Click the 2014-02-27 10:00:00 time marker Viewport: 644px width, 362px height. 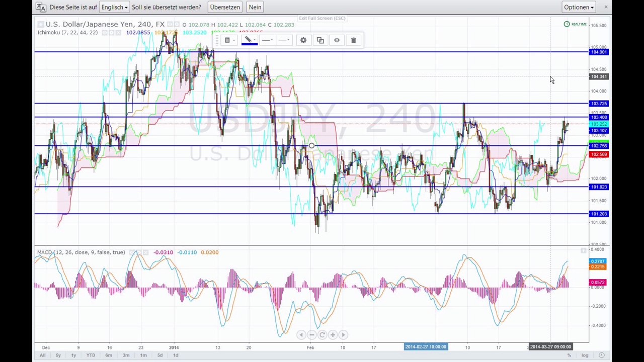(x=426, y=347)
